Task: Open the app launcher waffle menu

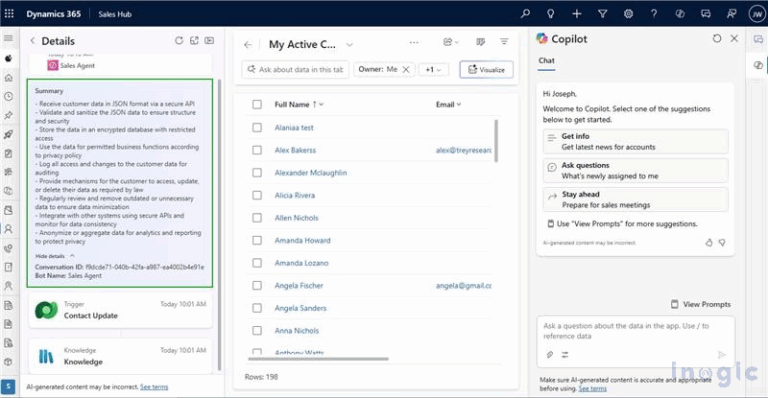Action: [9, 14]
